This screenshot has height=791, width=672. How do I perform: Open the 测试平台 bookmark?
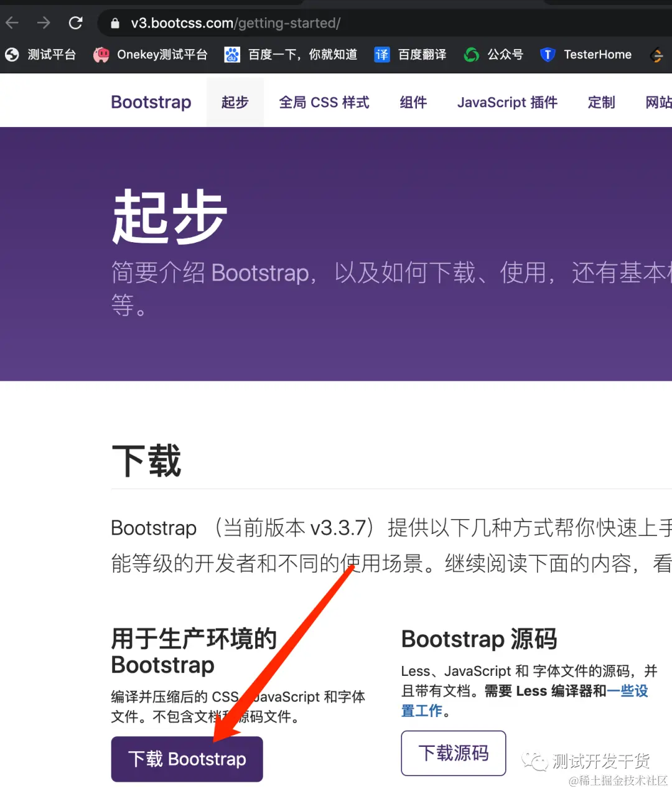(40, 55)
